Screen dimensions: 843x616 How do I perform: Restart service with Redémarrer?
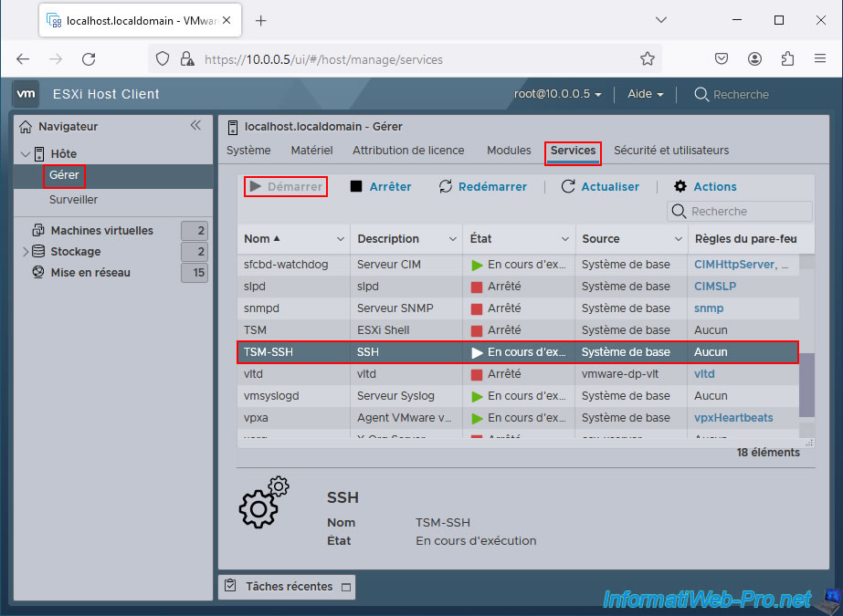click(482, 186)
